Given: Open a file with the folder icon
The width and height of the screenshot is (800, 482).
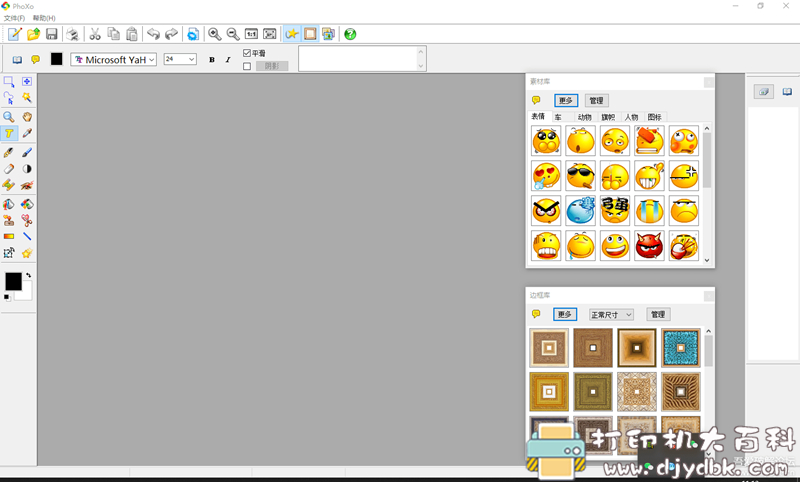Looking at the screenshot, I should [33, 34].
